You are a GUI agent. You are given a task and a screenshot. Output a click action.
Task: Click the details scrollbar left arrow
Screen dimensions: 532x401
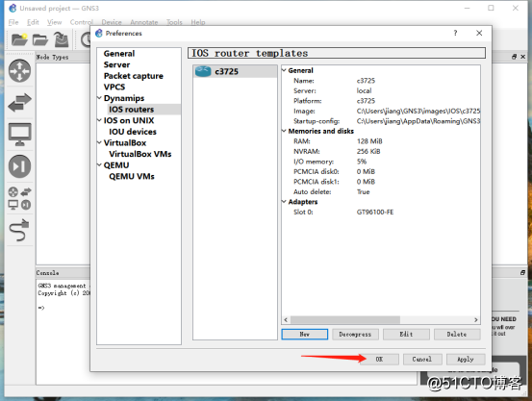pyautogui.click(x=286, y=320)
